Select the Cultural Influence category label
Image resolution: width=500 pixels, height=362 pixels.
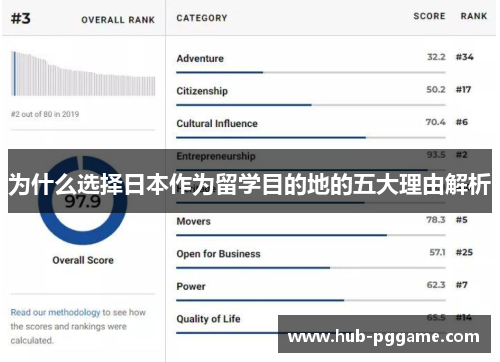[x=217, y=124]
